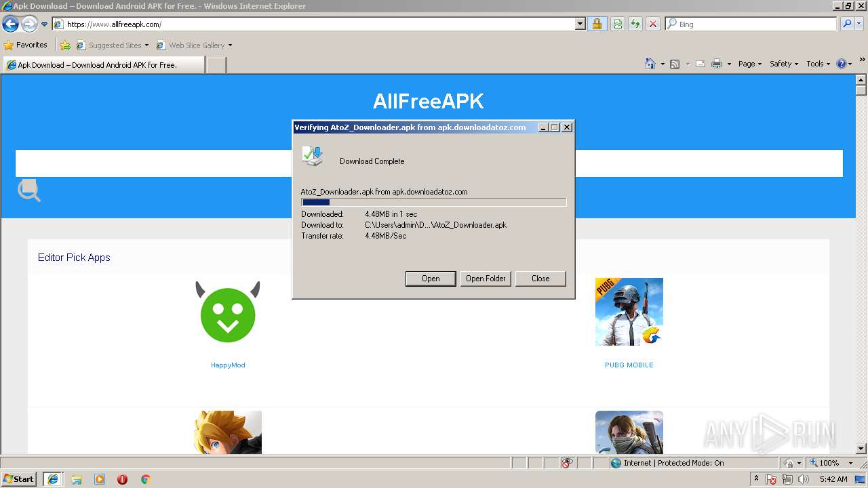
Task: Open the search provider dropdown
Action: (861, 24)
